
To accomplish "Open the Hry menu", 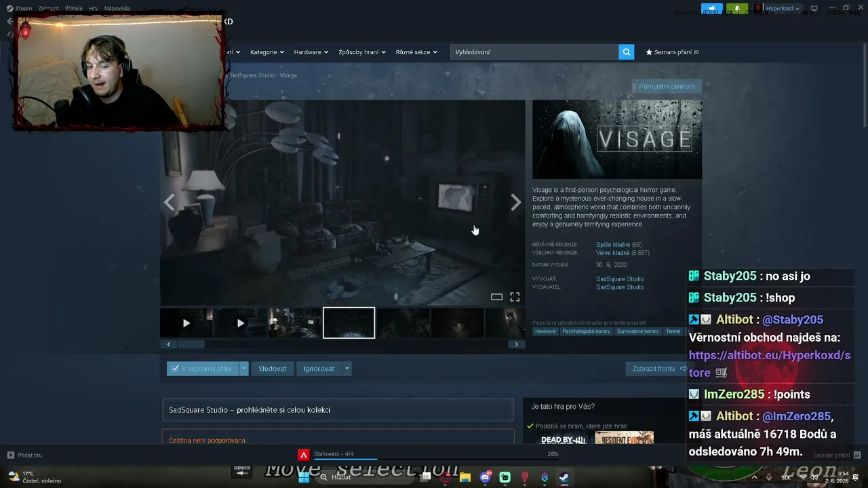I will point(94,9).
